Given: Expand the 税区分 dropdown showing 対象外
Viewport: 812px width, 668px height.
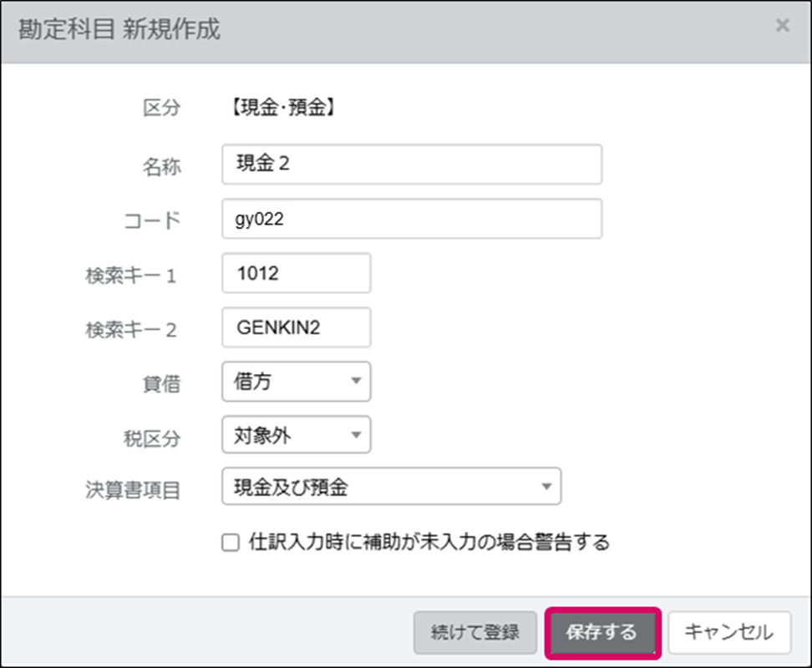Looking at the screenshot, I should 296,435.
